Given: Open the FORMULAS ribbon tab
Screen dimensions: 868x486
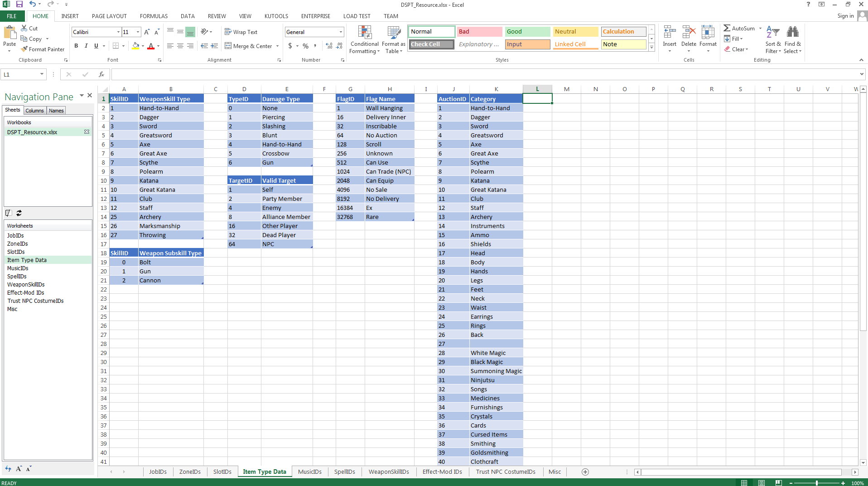Looking at the screenshot, I should click(154, 16).
